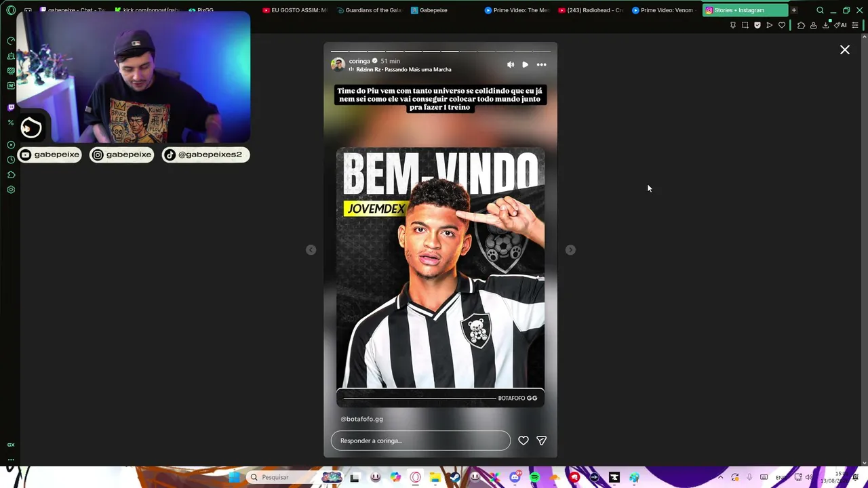This screenshot has height=488, width=868.
Task: Open the Opera sidebar settings gear
Action: pos(11,190)
